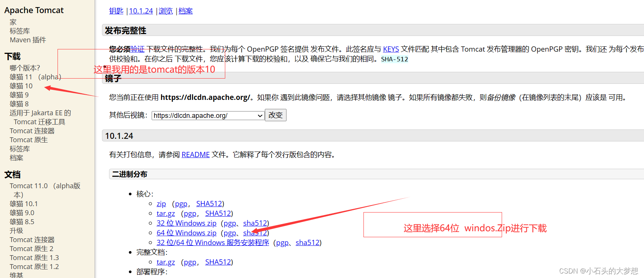Open the 浏览 link
The image size is (644, 278).
[165, 11]
